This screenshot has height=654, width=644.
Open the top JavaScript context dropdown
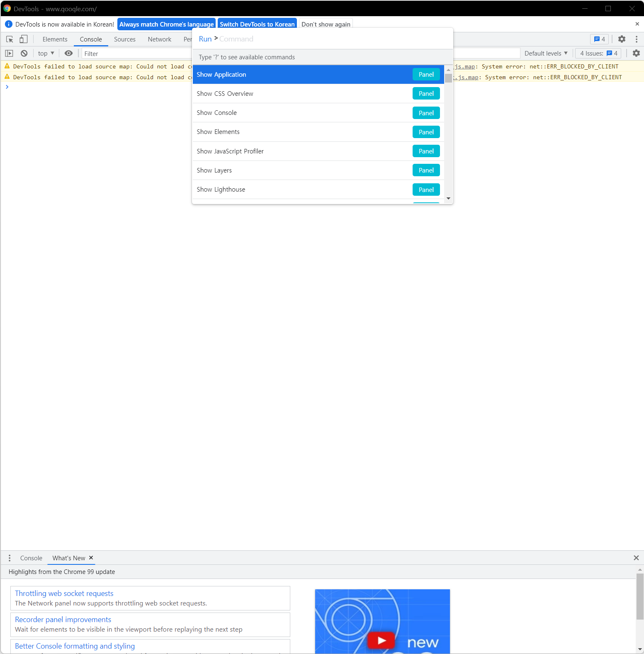click(x=46, y=53)
